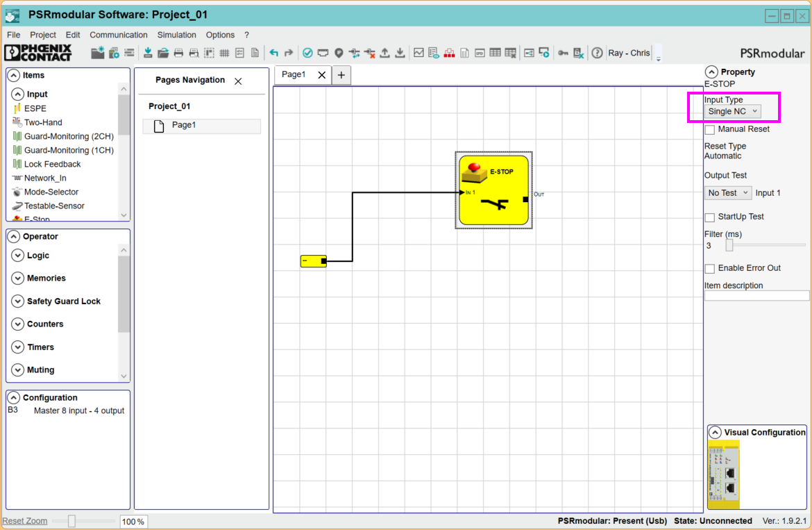Select the small yellow input terminal block
The image size is (812, 530).
(313, 260)
